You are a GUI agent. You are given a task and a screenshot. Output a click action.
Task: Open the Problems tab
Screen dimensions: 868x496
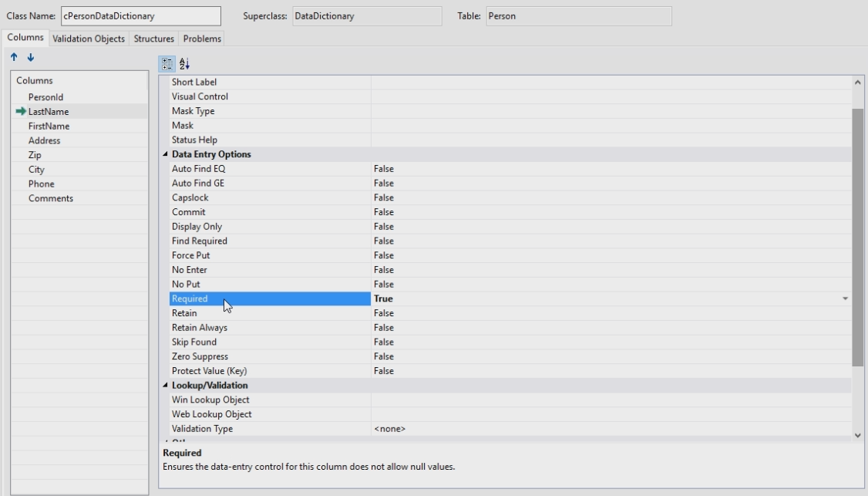(202, 39)
